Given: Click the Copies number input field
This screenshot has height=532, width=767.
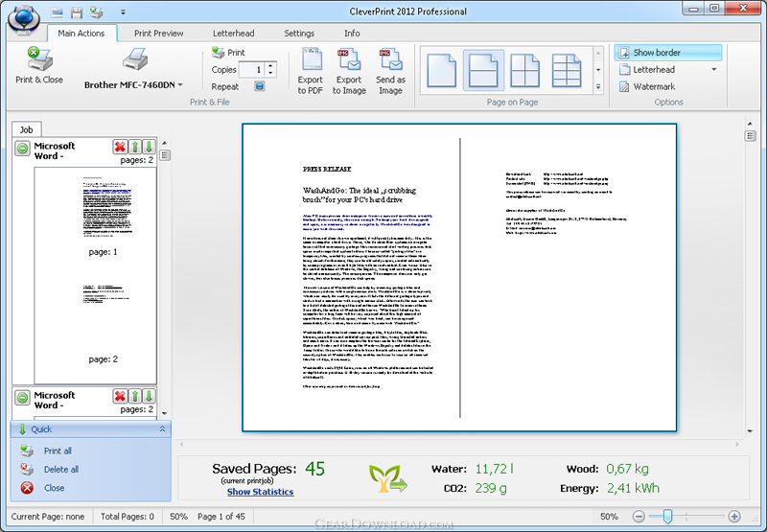Looking at the screenshot, I should (252, 70).
